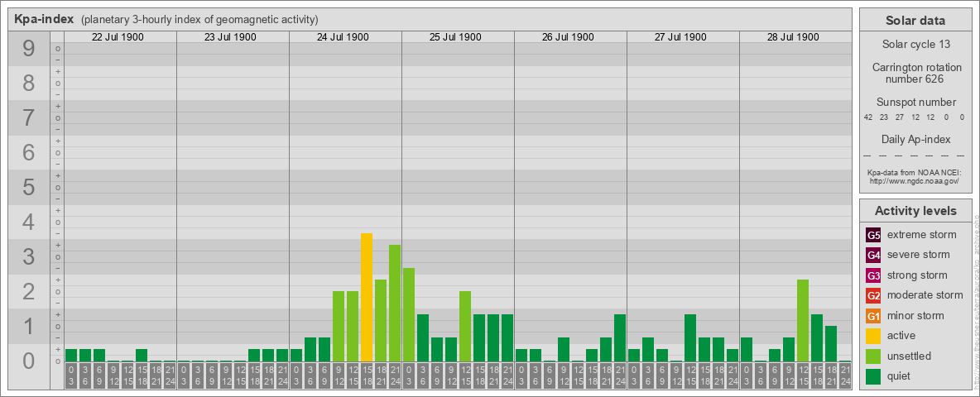Click the light green bar on 28 Jul
This screenshot has width=980, height=397.
[x=803, y=321]
